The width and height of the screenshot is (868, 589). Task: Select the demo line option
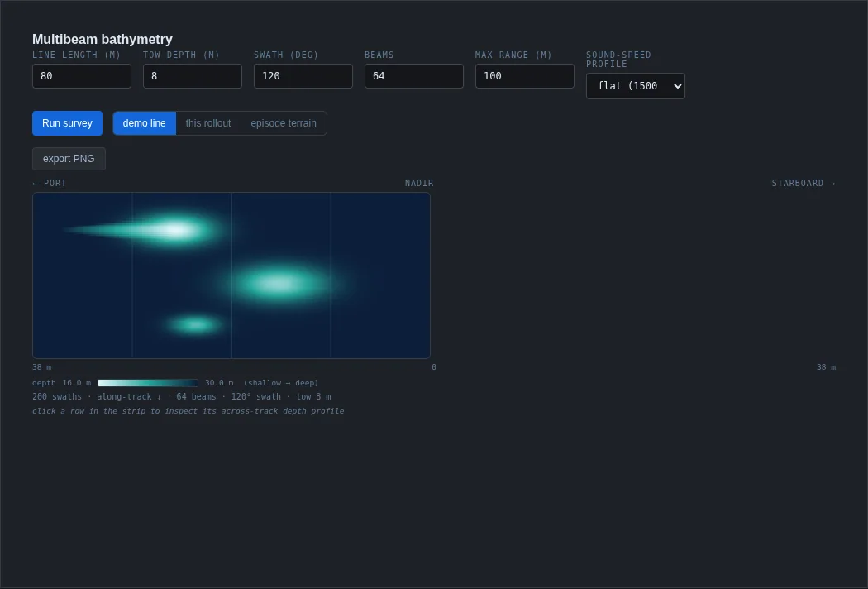point(144,123)
